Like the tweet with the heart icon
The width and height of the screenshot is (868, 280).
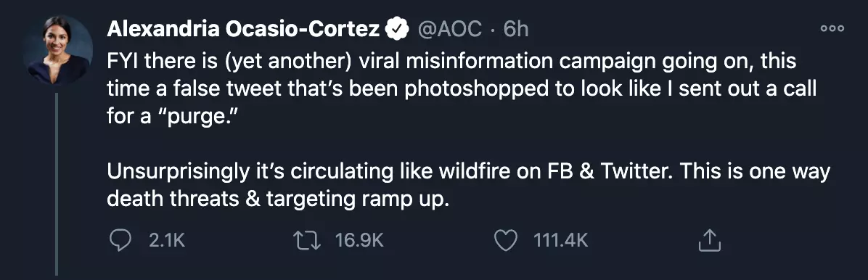pos(505,240)
